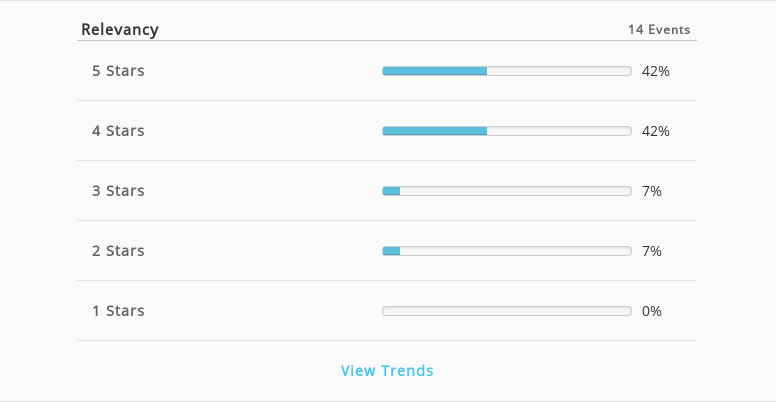Click the 14 Events count
The image size is (776, 402).
pyautogui.click(x=659, y=30)
